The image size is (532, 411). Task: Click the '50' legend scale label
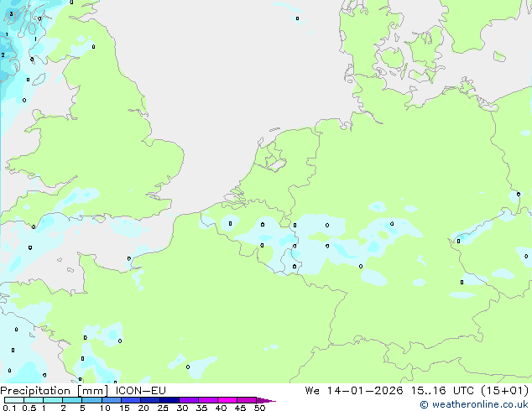pyautogui.click(x=259, y=408)
